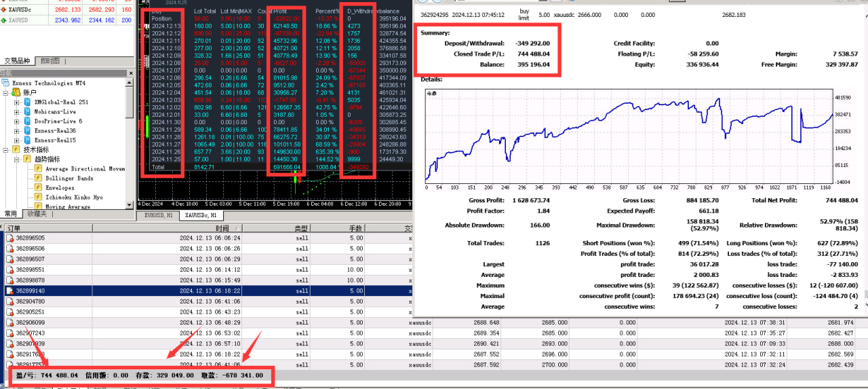Expand the DooPrime-Live 6 account node
Viewport: 868px width, 389px height.
17,121
